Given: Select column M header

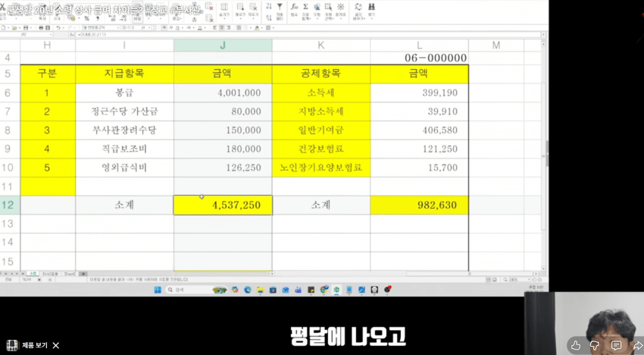Looking at the screenshot, I should click(x=496, y=46).
